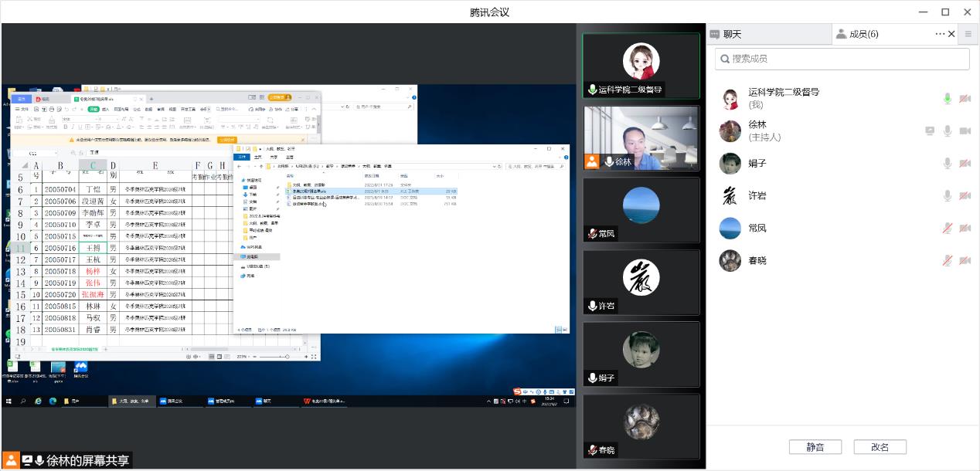Toggle microphone for 运科学院二级督导 in the member list

click(x=948, y=99)
